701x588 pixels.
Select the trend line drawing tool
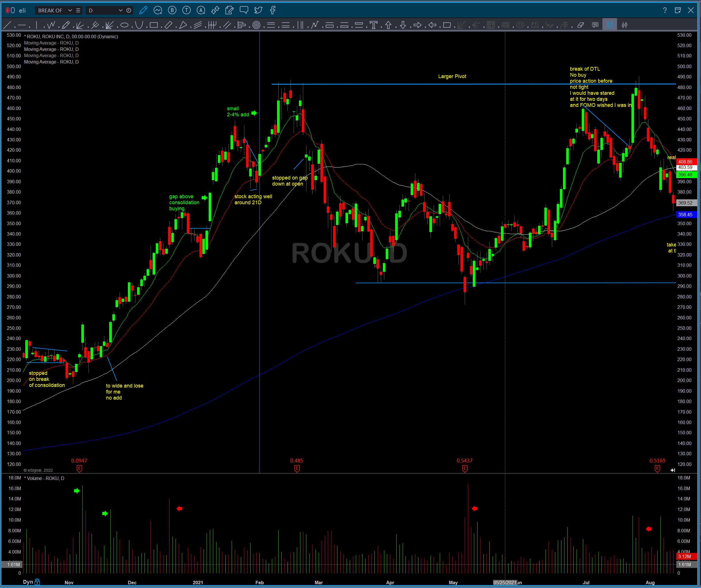(x=7, y=25)
